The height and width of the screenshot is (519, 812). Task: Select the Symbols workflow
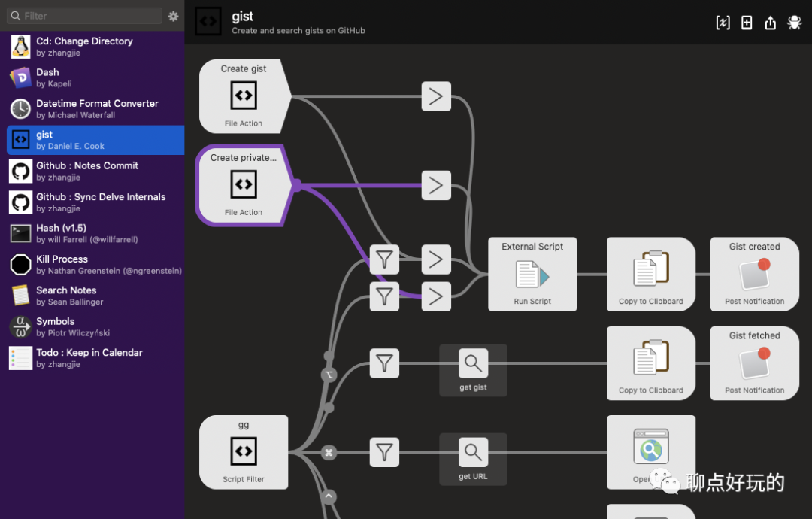click(x=95, y=326)
